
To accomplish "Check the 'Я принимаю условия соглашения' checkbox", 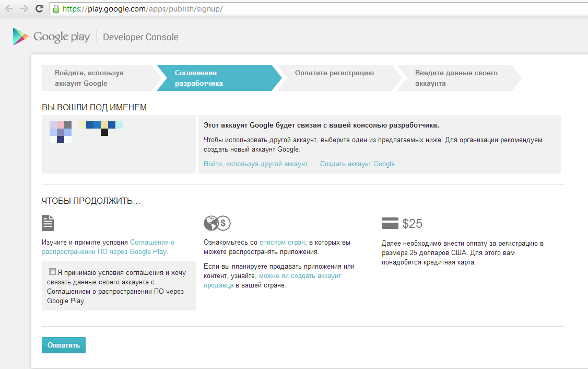I will [53, 271].
